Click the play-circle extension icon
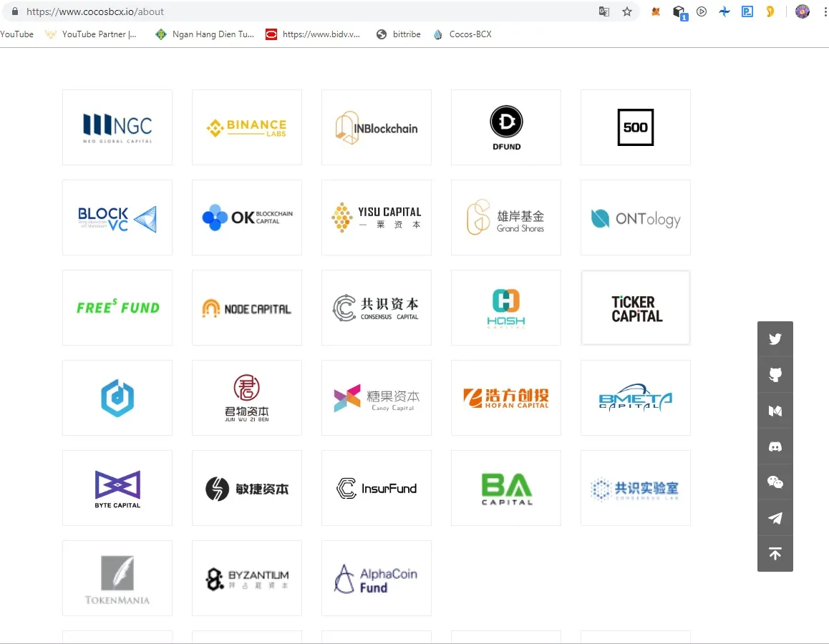The image size is (829, 644). 702,11
